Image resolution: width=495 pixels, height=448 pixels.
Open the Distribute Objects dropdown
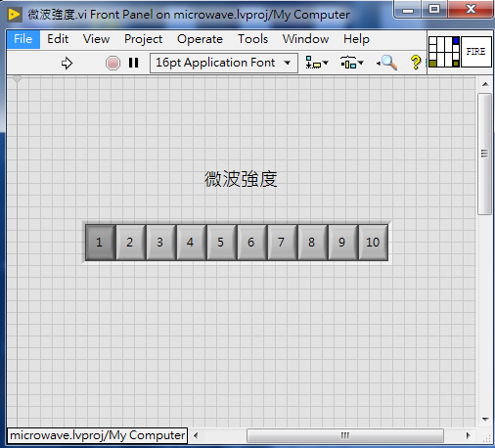pyautogui.click(x=352, y=63)
